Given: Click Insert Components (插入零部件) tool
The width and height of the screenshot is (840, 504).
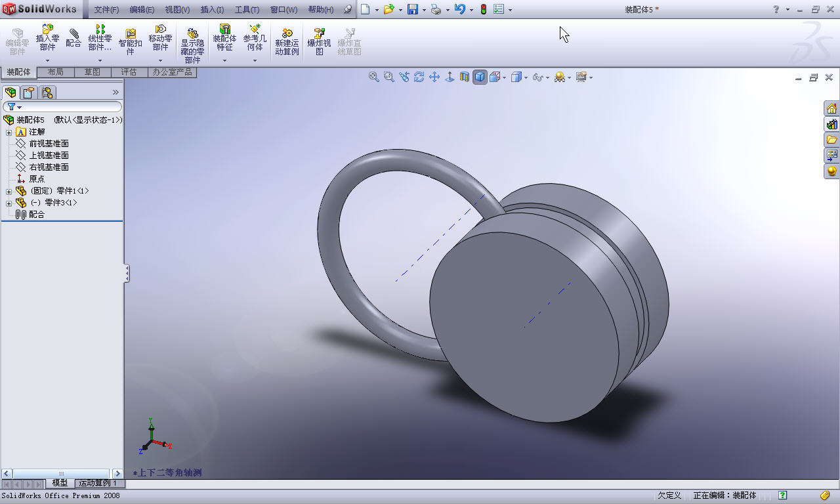Looking at the screenshot, I should tap(48, 38).
